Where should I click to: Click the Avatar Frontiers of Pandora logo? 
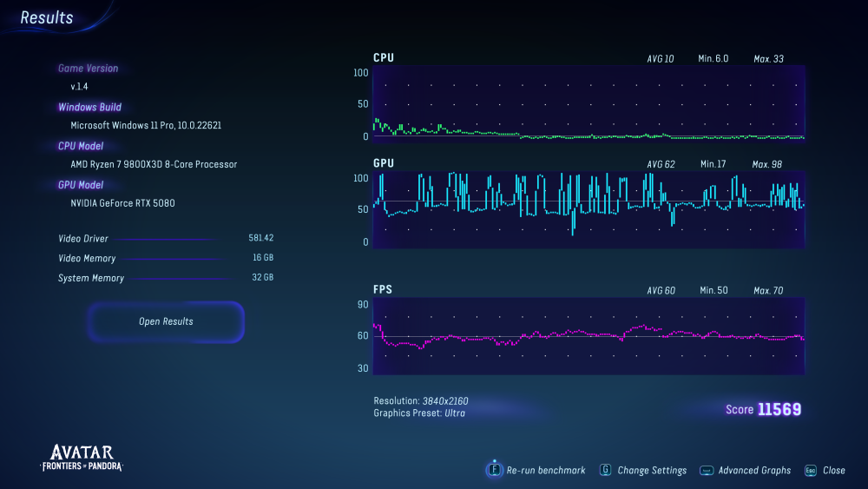coord(82,458)
